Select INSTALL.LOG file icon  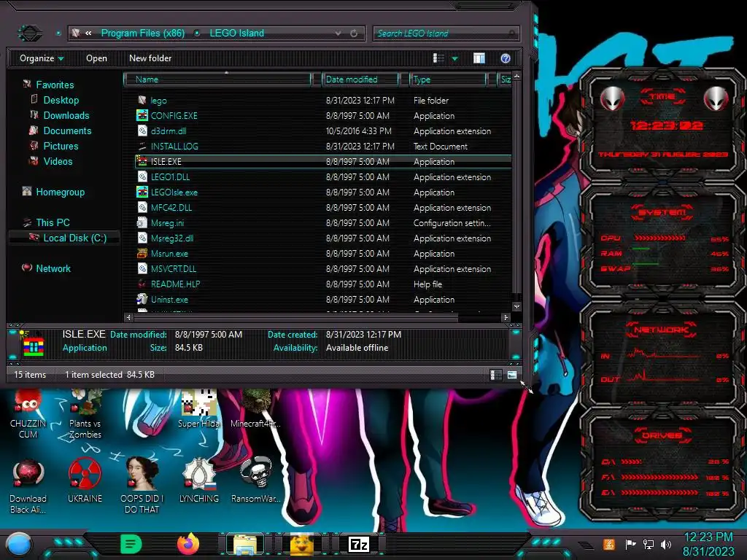click(142, 146)
